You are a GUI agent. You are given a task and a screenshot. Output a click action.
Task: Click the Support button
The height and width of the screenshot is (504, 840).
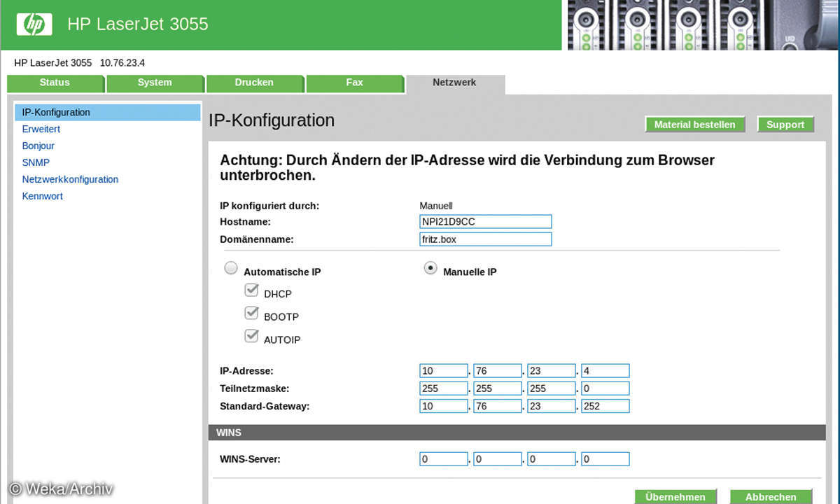[785, 125]
